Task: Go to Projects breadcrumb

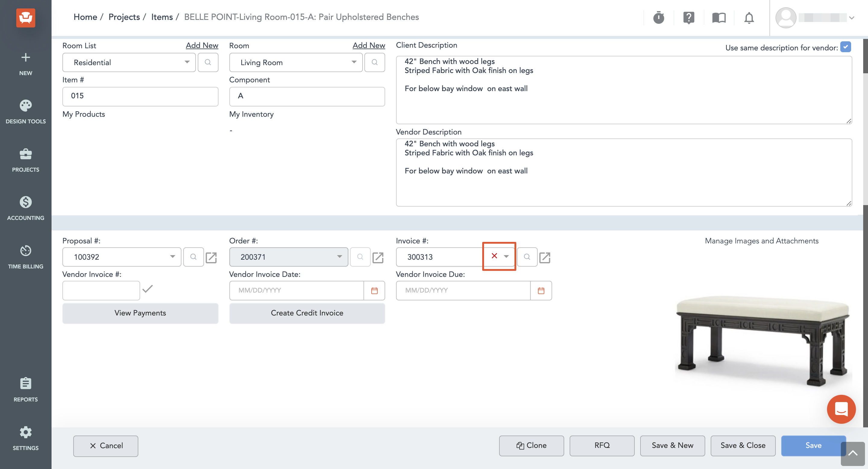Action: pyautogui.click(x=124, y=17)
